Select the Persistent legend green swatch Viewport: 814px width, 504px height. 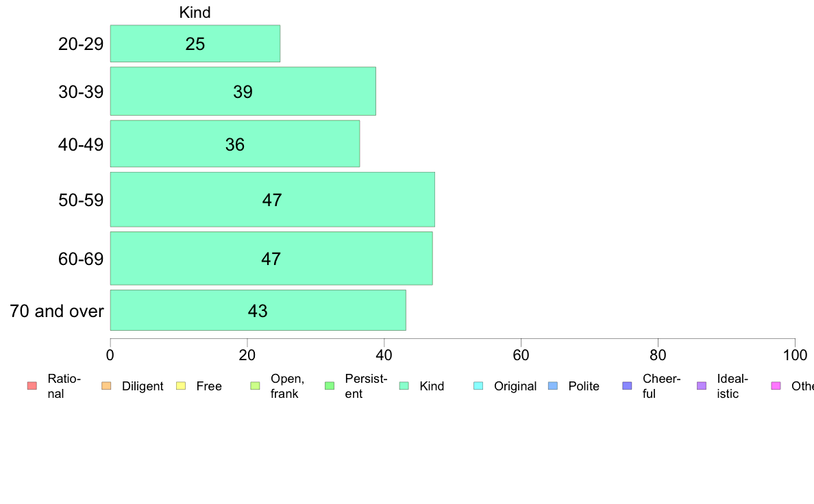pyautogui.click(x=330, y=386)
